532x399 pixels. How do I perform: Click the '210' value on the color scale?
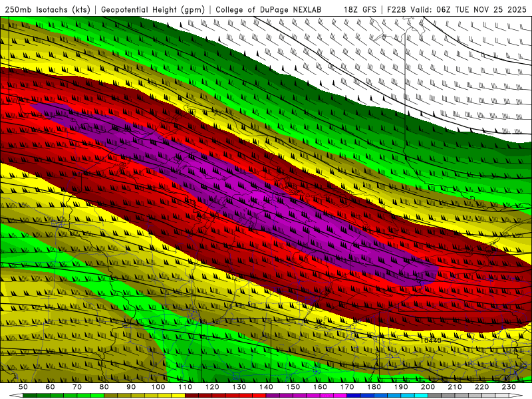(455, 387)
